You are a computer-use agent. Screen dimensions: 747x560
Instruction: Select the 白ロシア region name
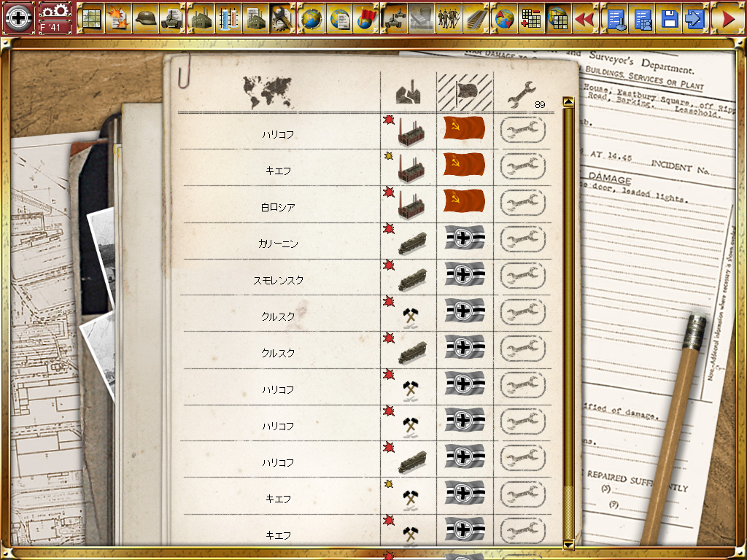[278, 207]
